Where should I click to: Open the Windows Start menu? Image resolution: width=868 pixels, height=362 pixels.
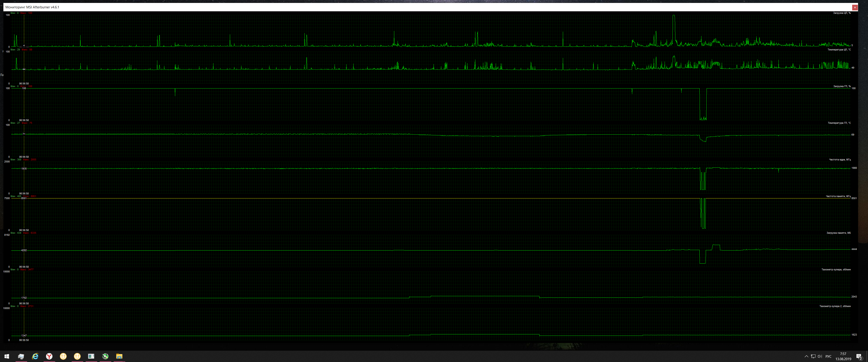7,356
